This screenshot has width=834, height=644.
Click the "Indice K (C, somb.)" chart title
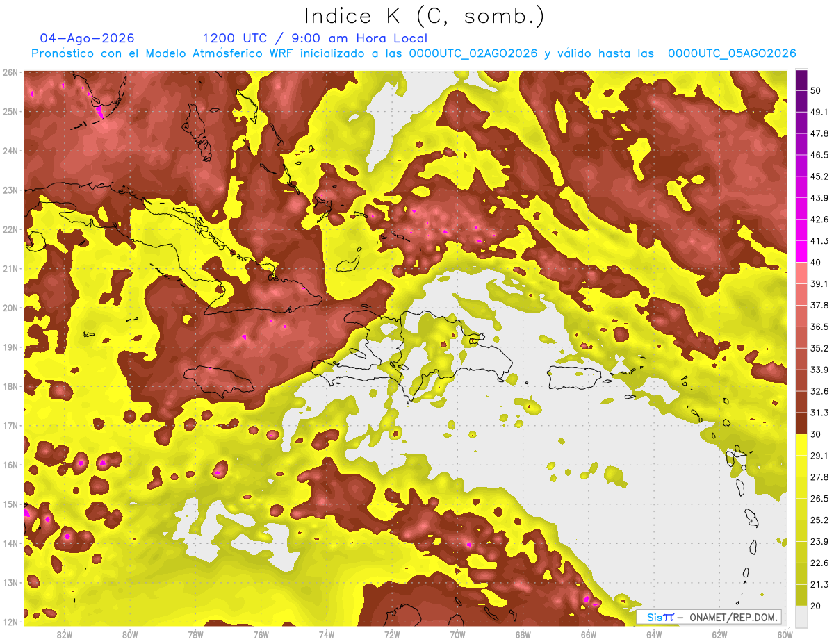(424, 15)
